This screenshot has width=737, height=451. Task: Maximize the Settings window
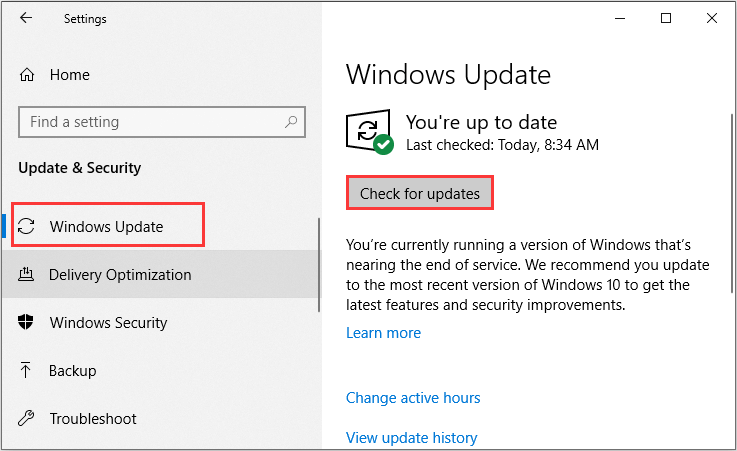tap(666, 18)
